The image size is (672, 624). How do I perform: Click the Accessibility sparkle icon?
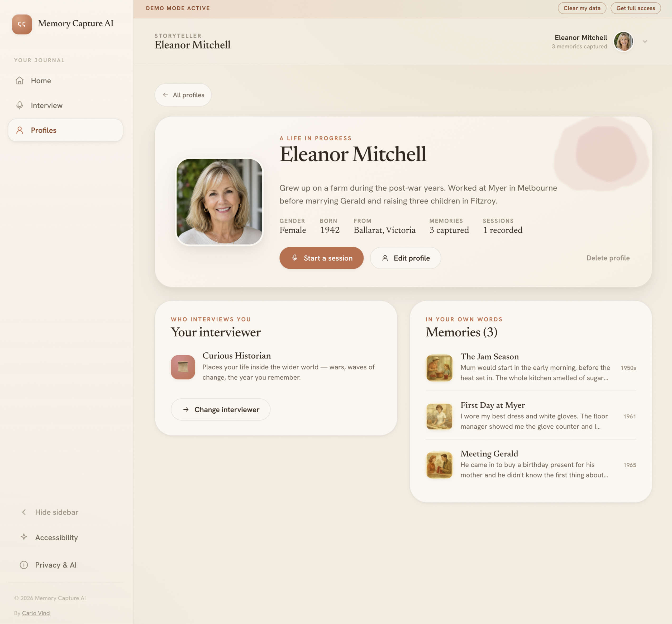24,537
